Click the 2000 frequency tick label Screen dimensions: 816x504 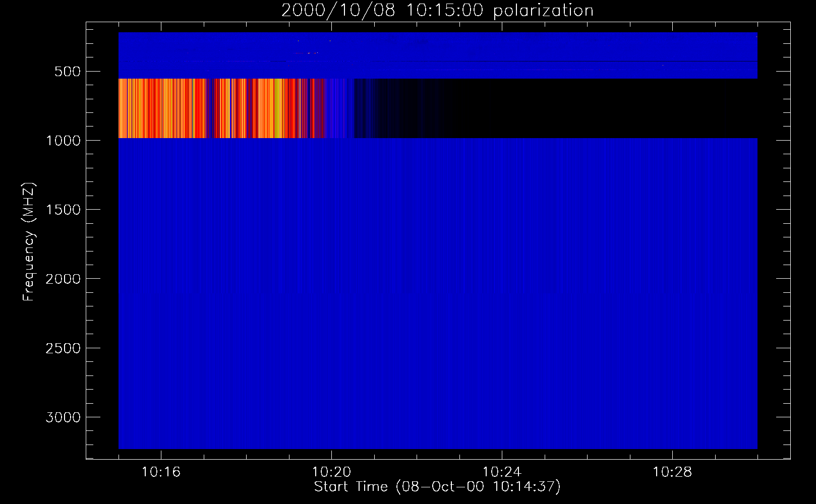[64, 279]
